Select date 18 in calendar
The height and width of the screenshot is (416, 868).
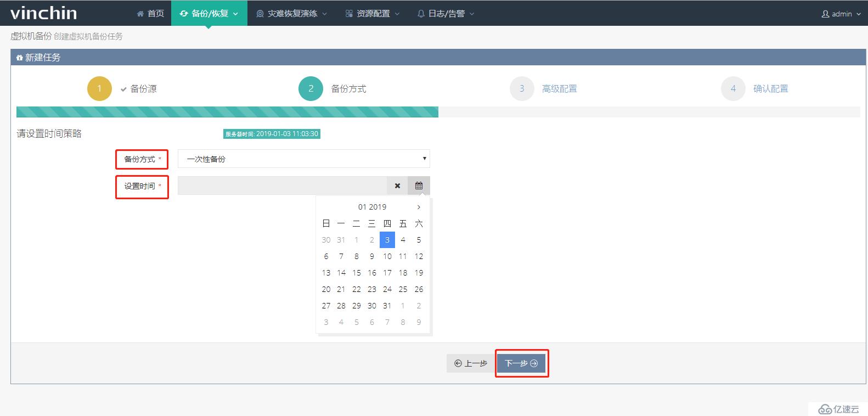pyautogui.click(x=403, y=273)
